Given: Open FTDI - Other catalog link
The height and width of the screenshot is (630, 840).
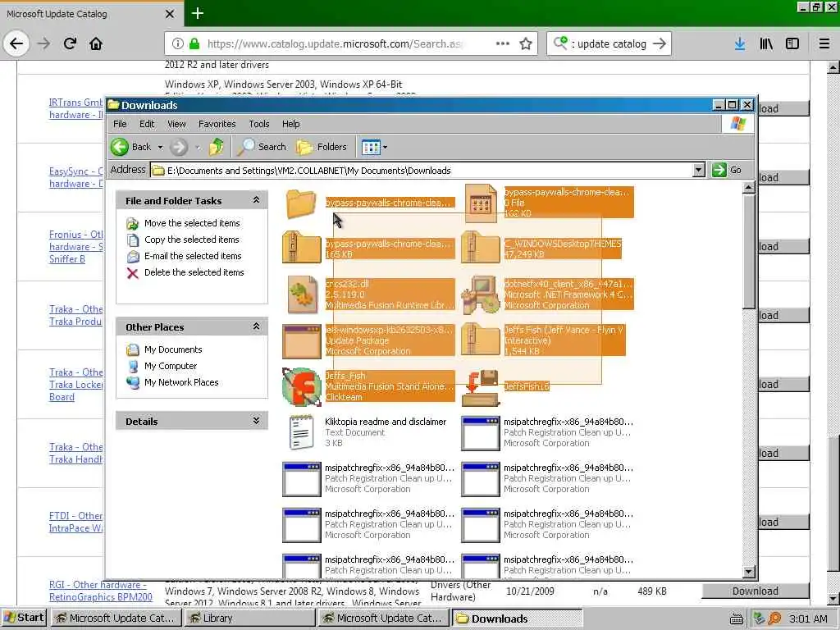Looking at the screenshot, I should (75, 522).
